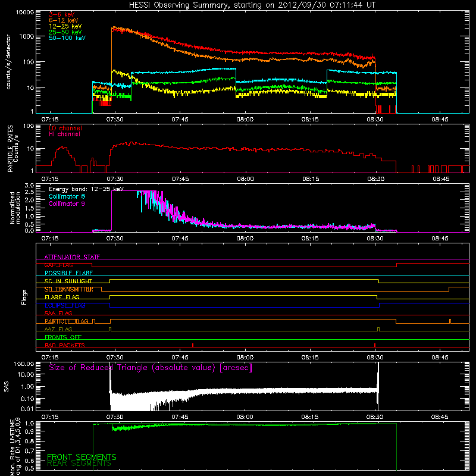Click the 3.0 tick on modulation axis
This screenshot has height=476, width=476.
pyautogui.click(x=29, y=186)
